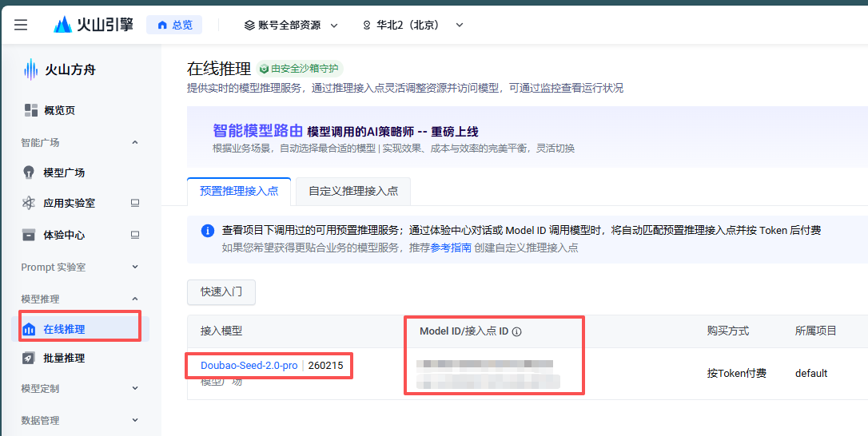Open the Doubao-Seed-2.0-pro model link
The height and width of the screenshot is (436, 868).
pyautogui.click(x=249, y=365)
